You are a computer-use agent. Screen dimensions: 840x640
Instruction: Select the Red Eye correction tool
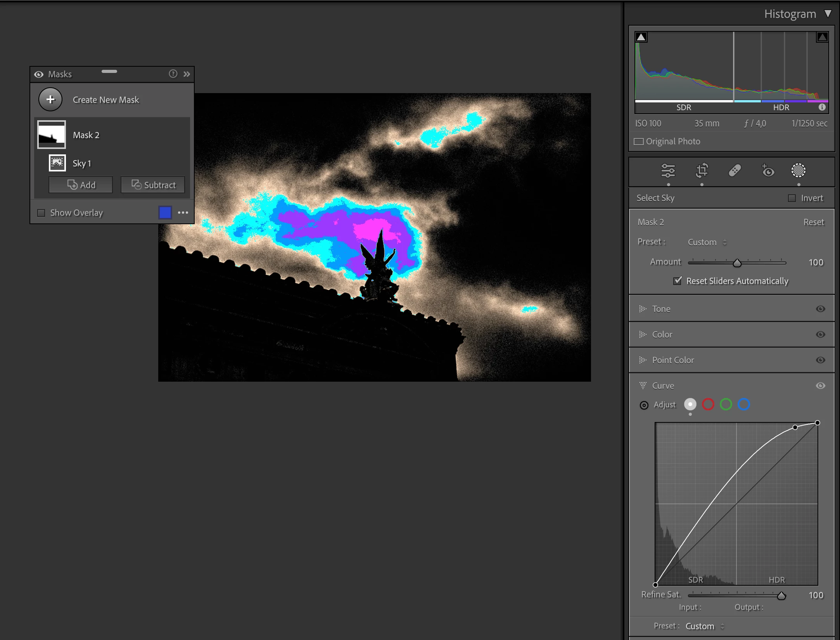click(x=767, y=171)
